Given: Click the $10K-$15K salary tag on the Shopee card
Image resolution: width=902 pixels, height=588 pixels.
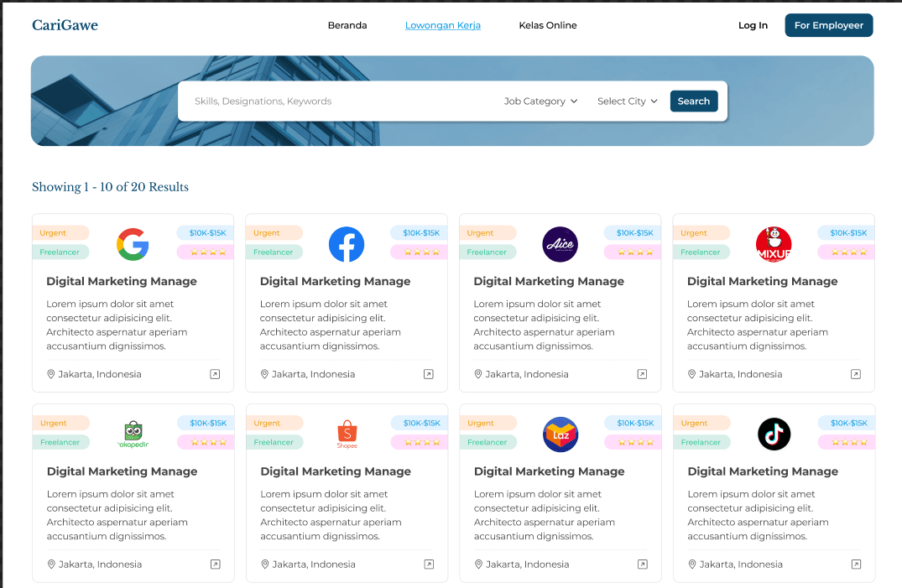Looking at the screenshot, I should coord(420,423).
